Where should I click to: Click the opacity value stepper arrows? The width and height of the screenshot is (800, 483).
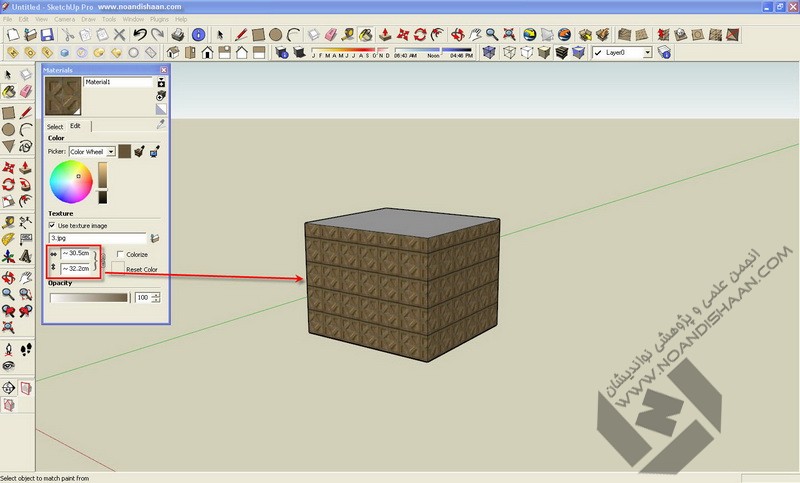155,298
